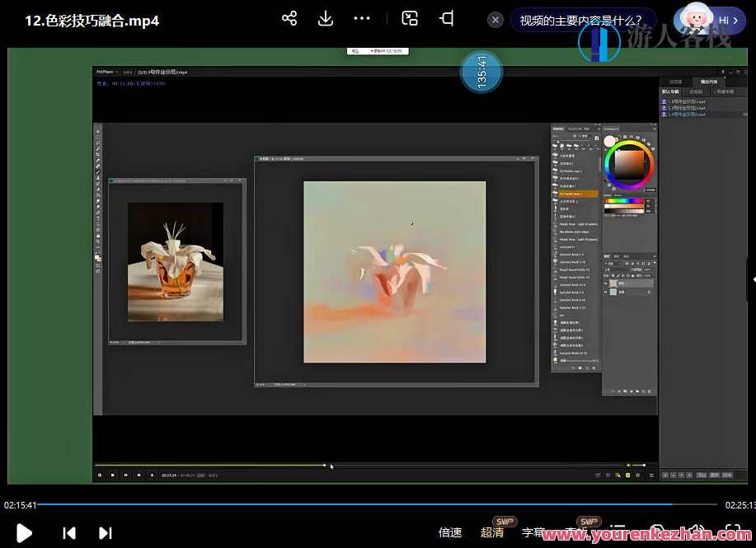Click the reference flower photo window
This screenshot has width=756, height=548.
click(176, 261)
